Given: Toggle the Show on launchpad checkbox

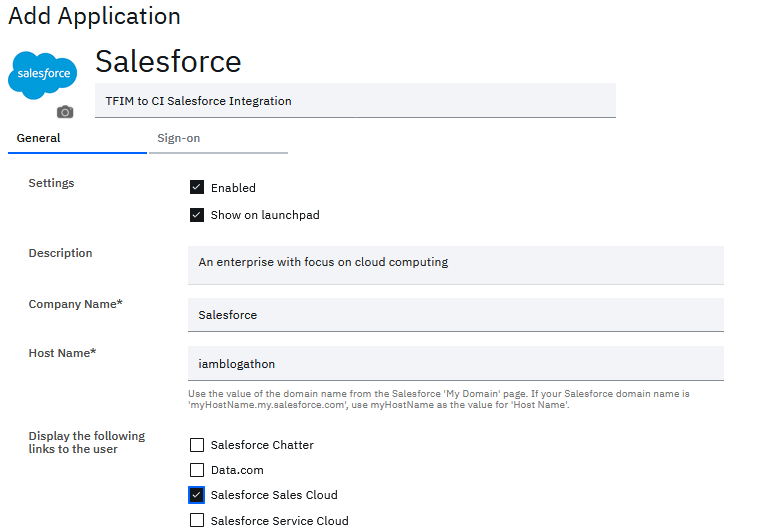Looking at the screenshot, I should pyautogui.click(x=197, y=215).
